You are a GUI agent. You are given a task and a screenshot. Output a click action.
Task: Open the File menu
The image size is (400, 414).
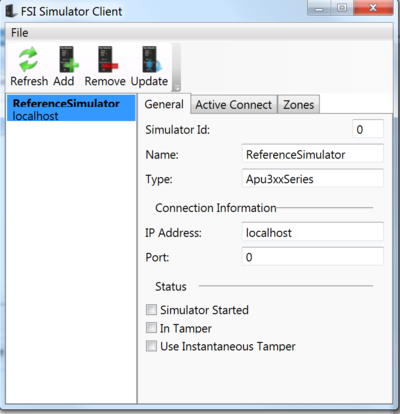[20, 33]
